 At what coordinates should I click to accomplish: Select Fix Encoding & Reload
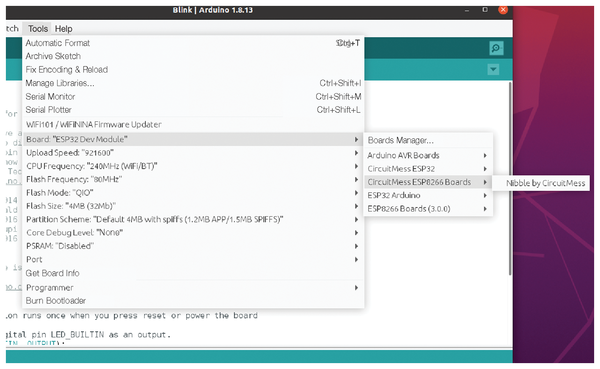coord(193,70)
